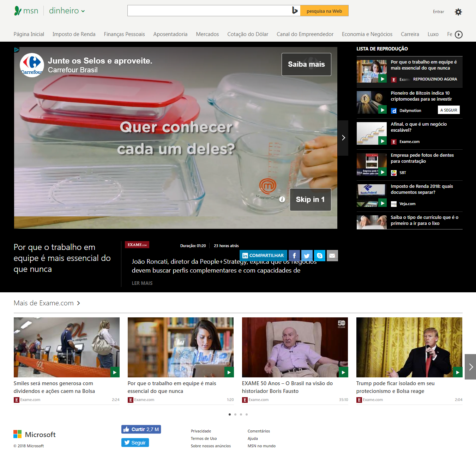The width and height of the screenshot is (476, 454).
Task: Play the trabalho em equipe card video
Action: [x=181, y=347]
